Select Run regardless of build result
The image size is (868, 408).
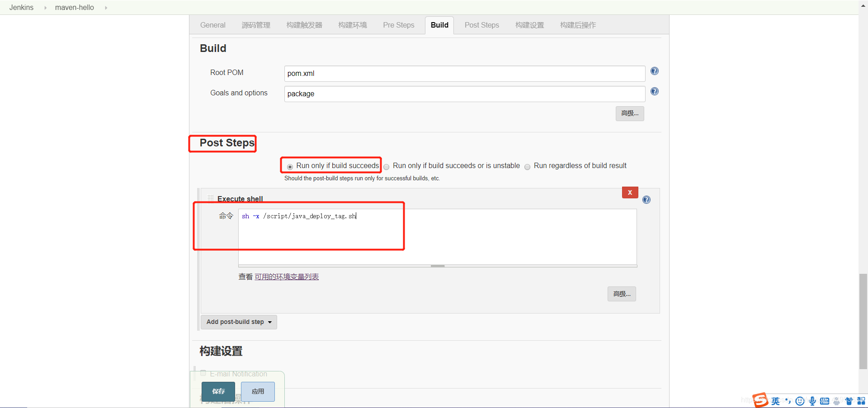pyautogui.click(x=527, y=167)
